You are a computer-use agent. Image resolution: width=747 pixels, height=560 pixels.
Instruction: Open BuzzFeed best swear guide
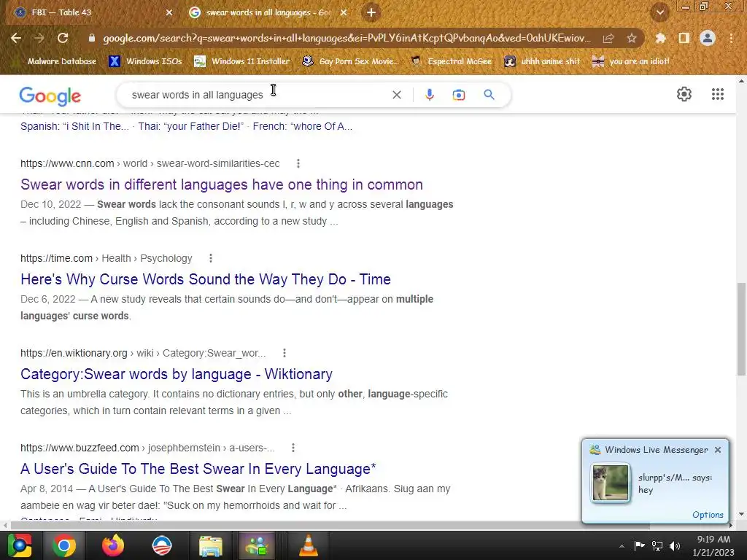pos(198,469)
